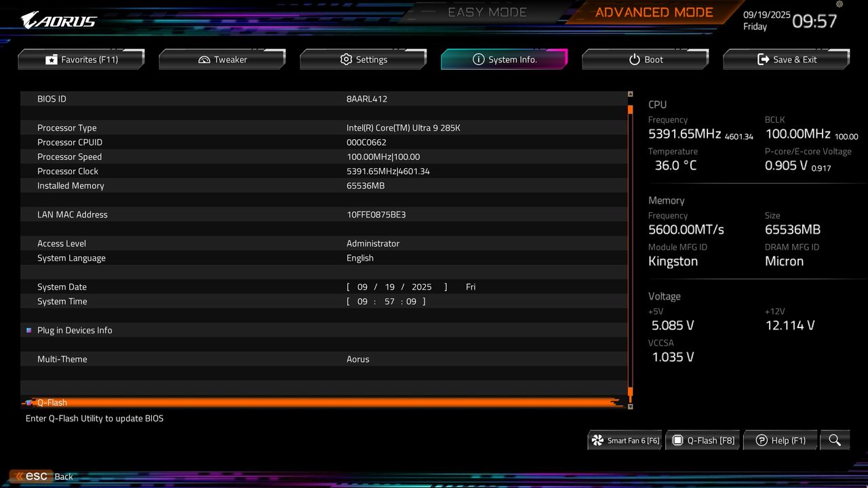
Task: Select the Favorites star icon
Action: pyautogui.click(x=51, y=59)
